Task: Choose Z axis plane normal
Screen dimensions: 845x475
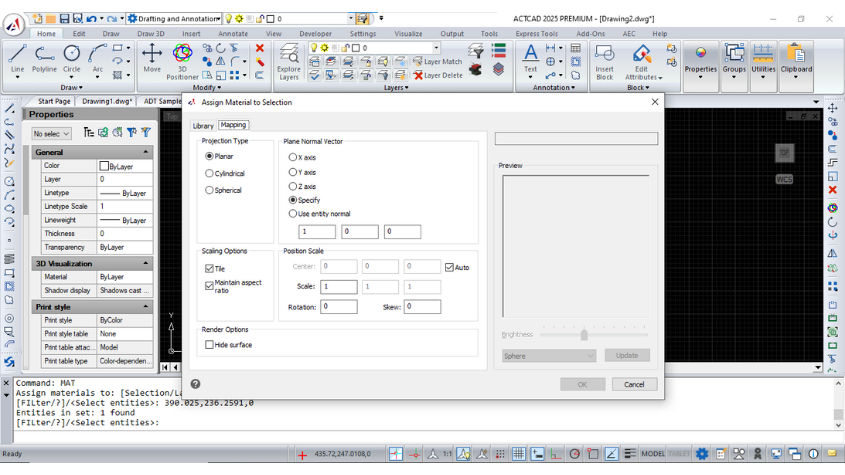Action: (302, 187)
